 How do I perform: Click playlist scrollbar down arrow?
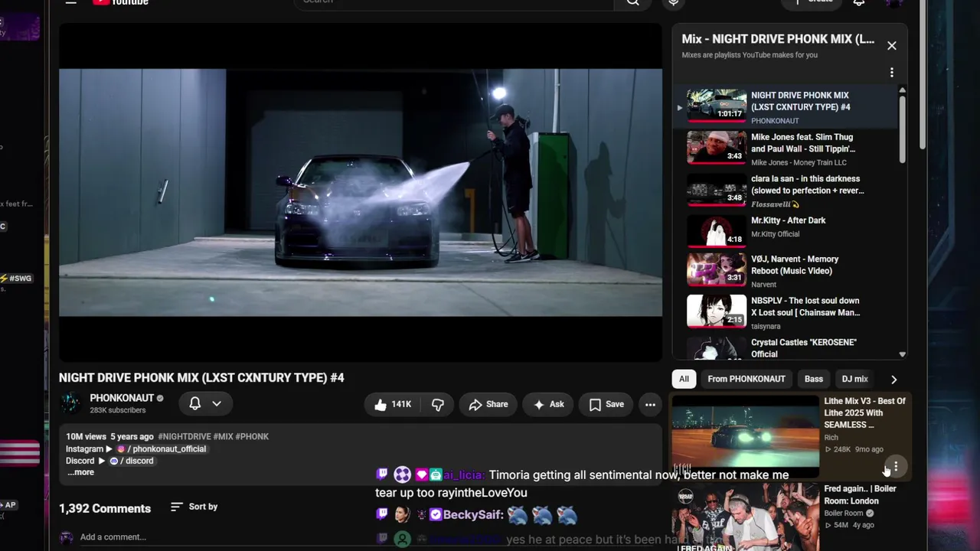[902, 354]
